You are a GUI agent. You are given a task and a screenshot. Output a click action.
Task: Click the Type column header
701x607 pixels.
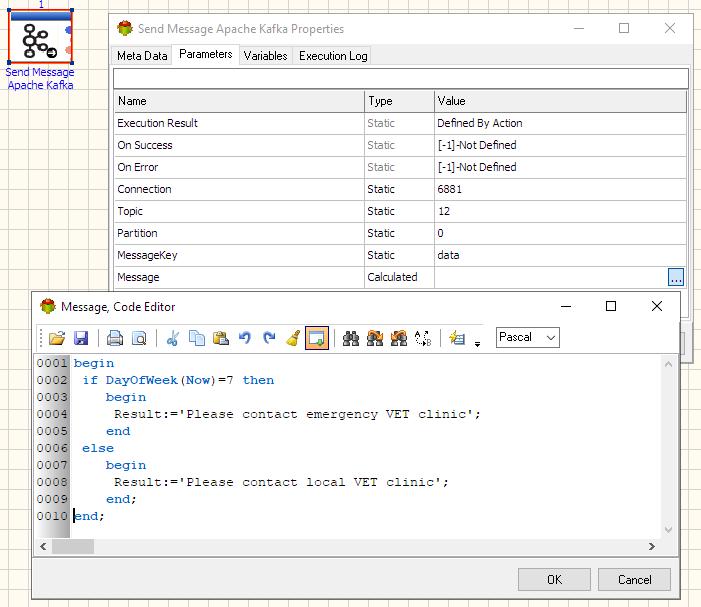coord(399,101)
